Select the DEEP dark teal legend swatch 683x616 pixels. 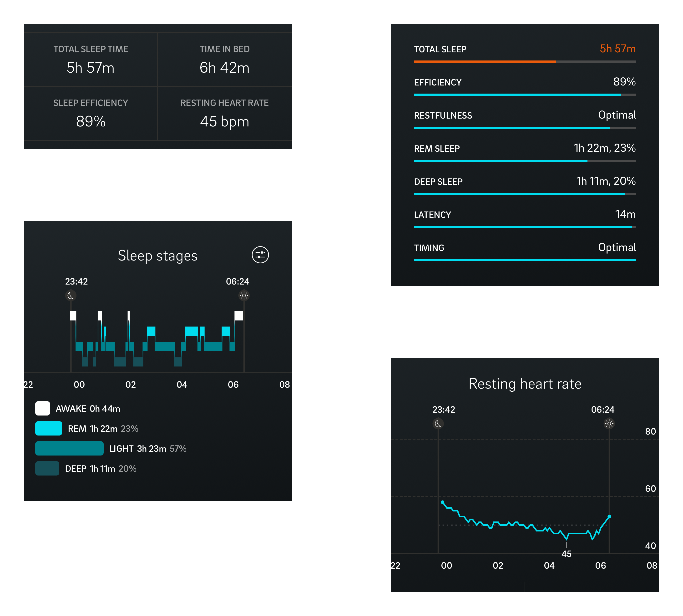tap(47, 468)
